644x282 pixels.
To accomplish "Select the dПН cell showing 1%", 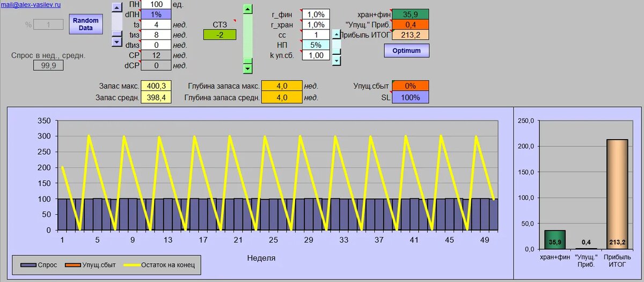I will pos(156,14).
